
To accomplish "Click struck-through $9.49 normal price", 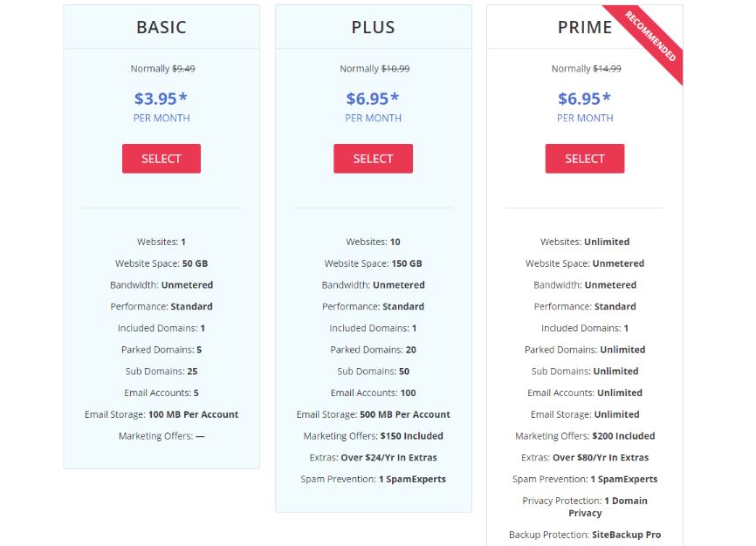I will [183, 69].
